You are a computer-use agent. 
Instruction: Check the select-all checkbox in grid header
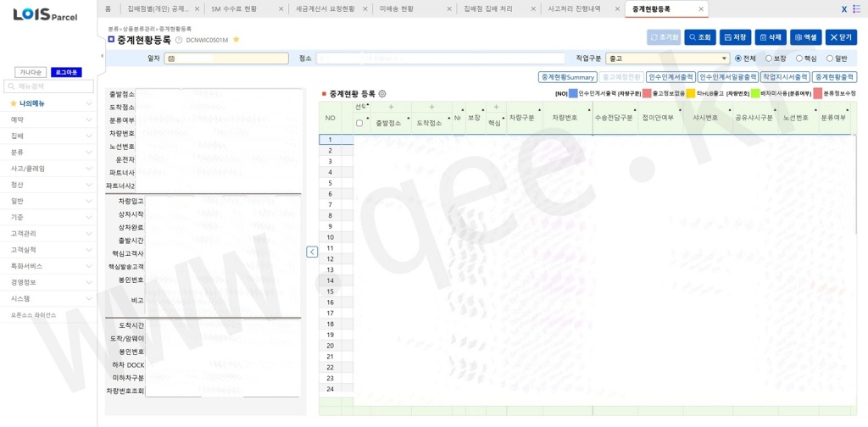(359, 124)
